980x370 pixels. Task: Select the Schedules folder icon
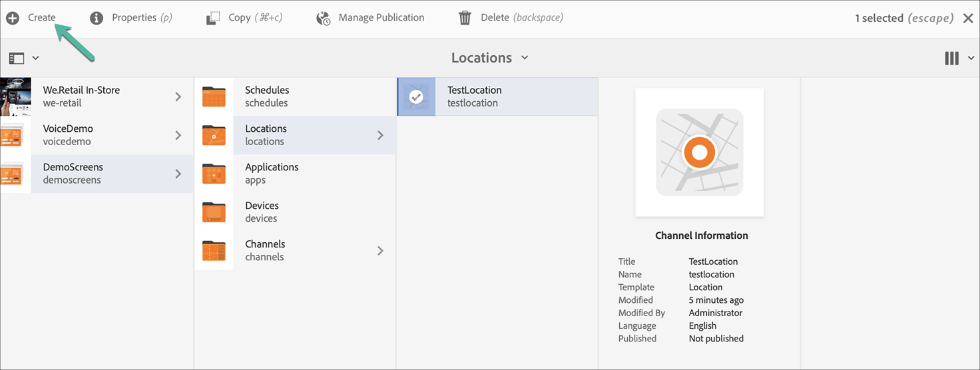click(214, 96)
